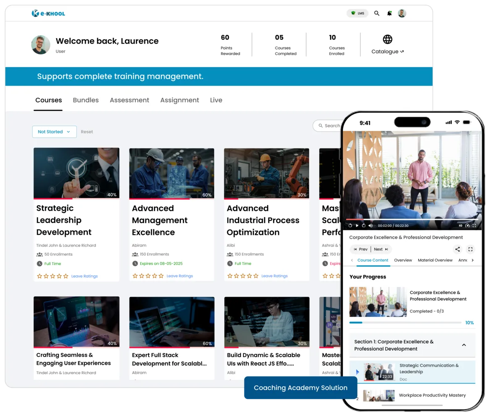Share the Corporate Excellence course on mobile
Viewport: 504px width, 420px height.
point(457,249)
